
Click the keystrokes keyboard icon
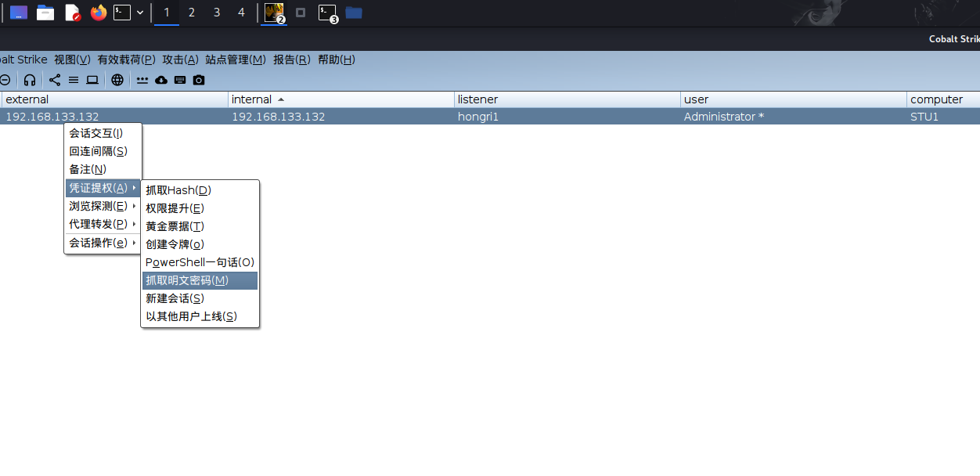point(180,80)
